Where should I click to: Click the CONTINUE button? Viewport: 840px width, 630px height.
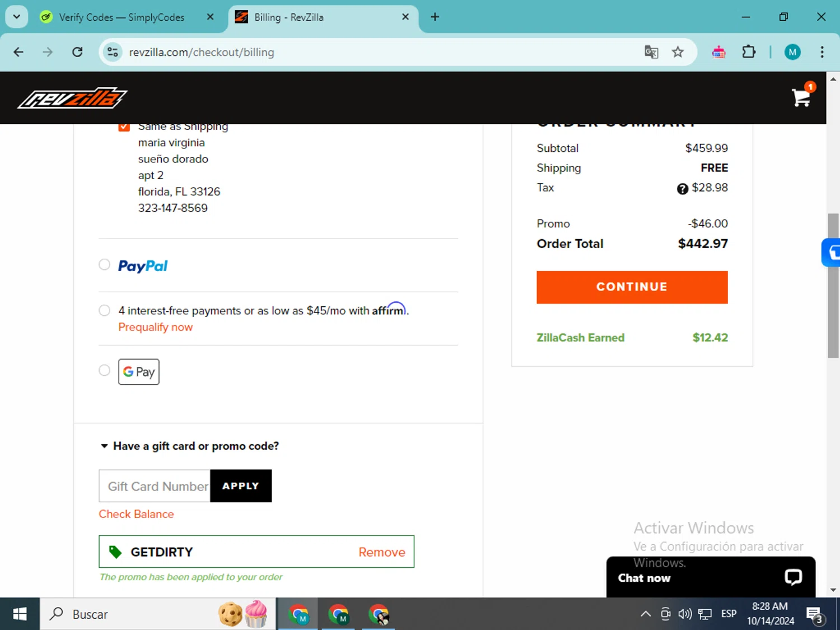point(632,287)
